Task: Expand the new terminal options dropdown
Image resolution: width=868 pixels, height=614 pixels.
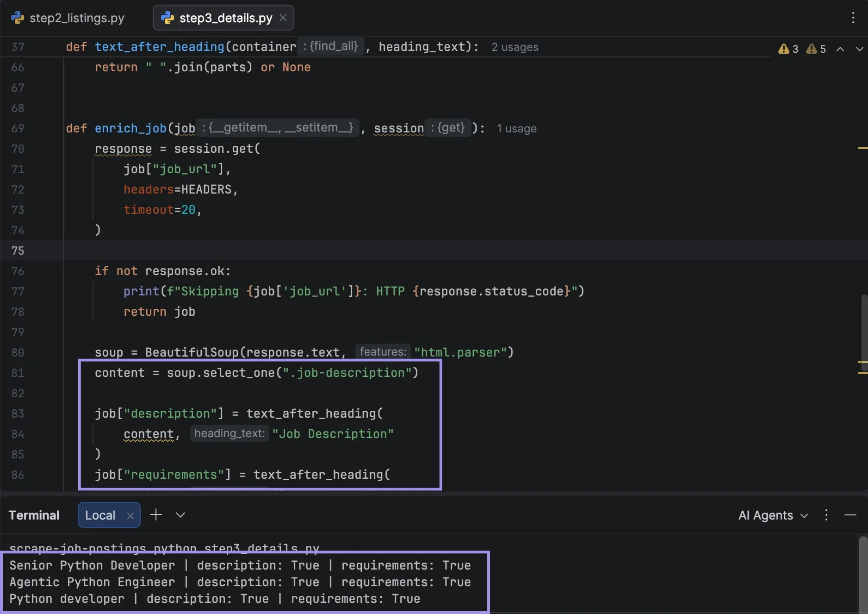Action: [180, 515]
